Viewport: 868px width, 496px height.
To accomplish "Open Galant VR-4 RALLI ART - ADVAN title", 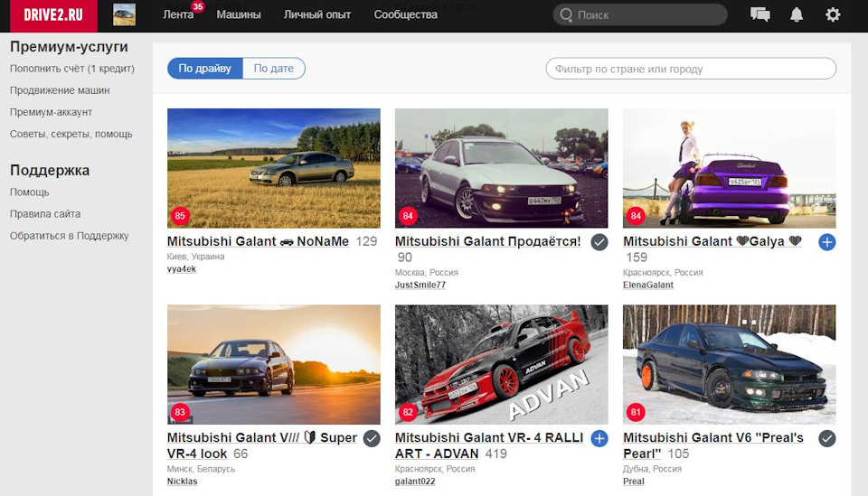I will tap(489, 445).
